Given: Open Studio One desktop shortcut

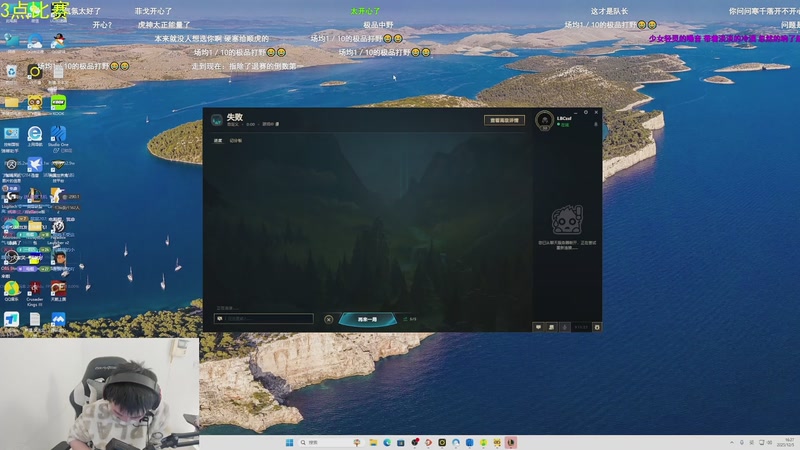Looking at the screenshot, I should tap(58, 136).
